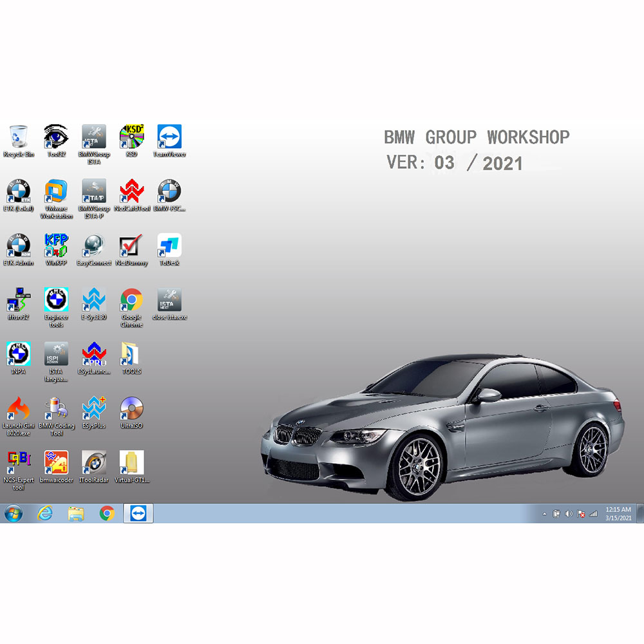Open the TOOLS folder shortcut

131,358
